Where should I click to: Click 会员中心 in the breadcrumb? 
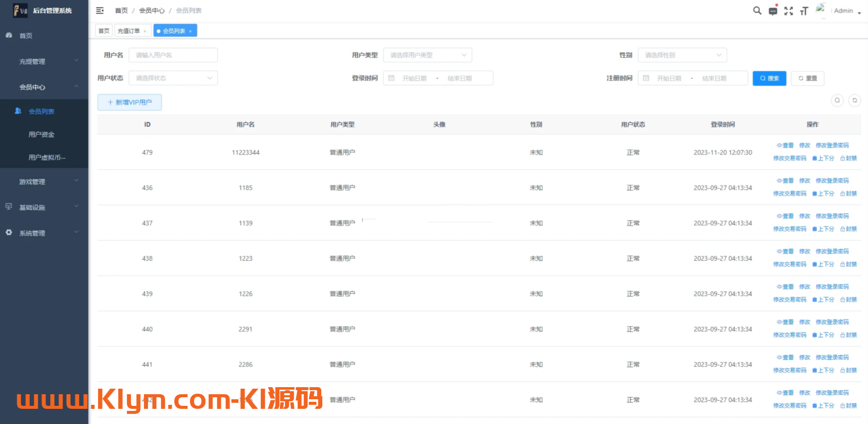(152, 11)
